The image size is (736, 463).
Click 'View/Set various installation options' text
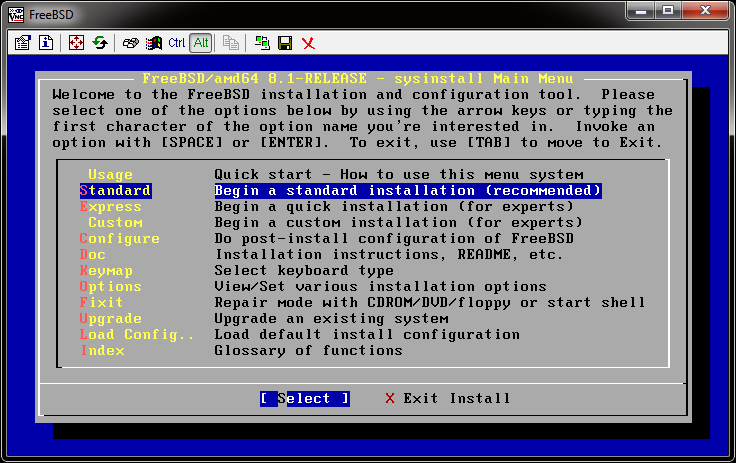pyautogui.click(x=381, y=286)
